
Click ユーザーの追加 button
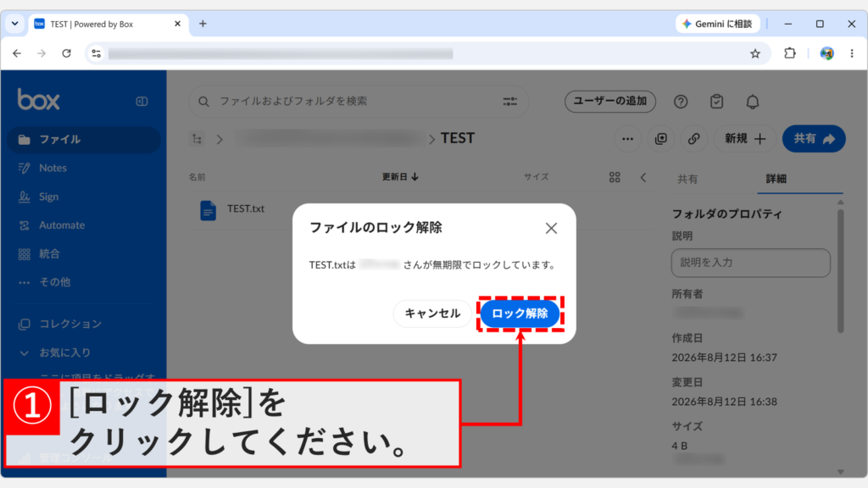click(610, 102)
